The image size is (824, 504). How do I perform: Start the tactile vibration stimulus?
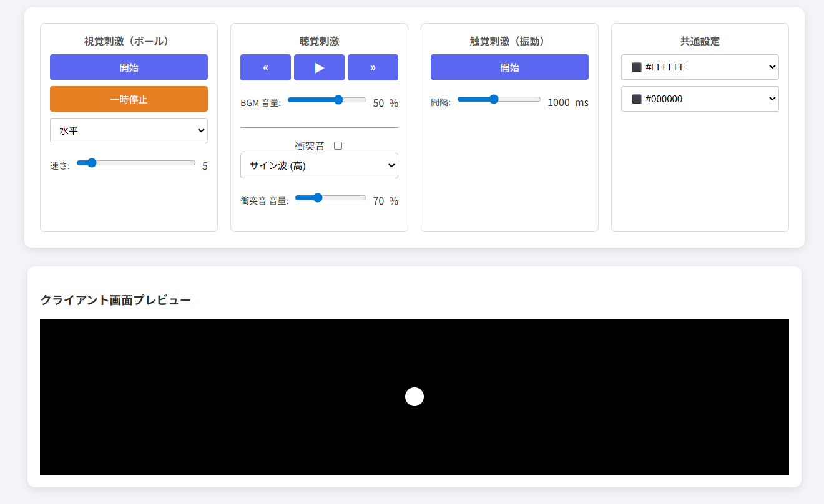point(509,67)
